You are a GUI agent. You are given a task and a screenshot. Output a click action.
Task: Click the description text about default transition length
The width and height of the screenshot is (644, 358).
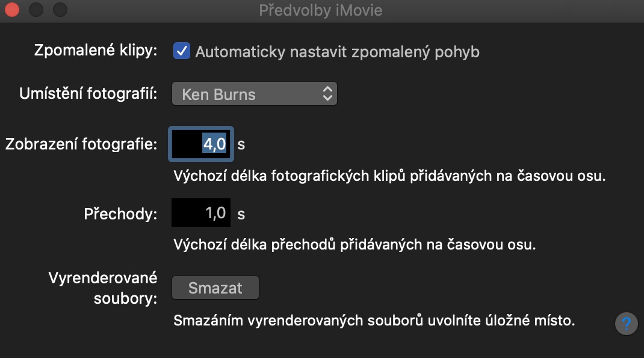355,245
